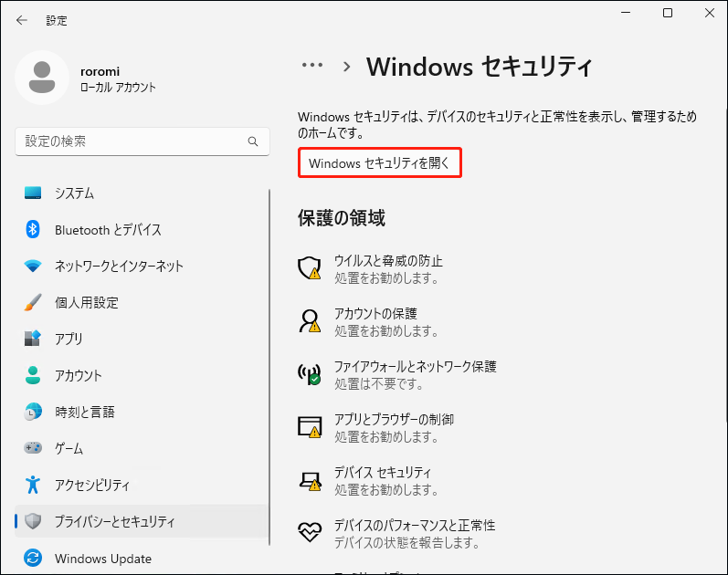The image size is (728, 575).
Task: Click the sidebar vertical scrollbar
Action: 269,367
